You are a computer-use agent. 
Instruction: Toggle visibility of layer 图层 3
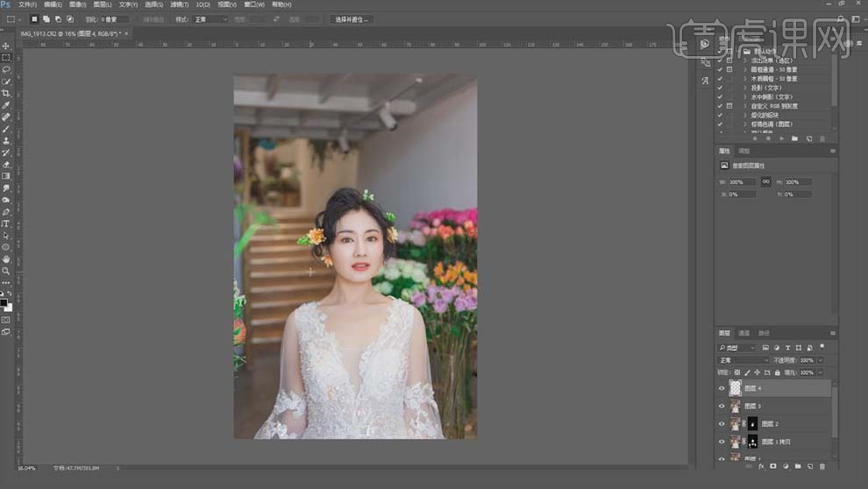point(722,406)
